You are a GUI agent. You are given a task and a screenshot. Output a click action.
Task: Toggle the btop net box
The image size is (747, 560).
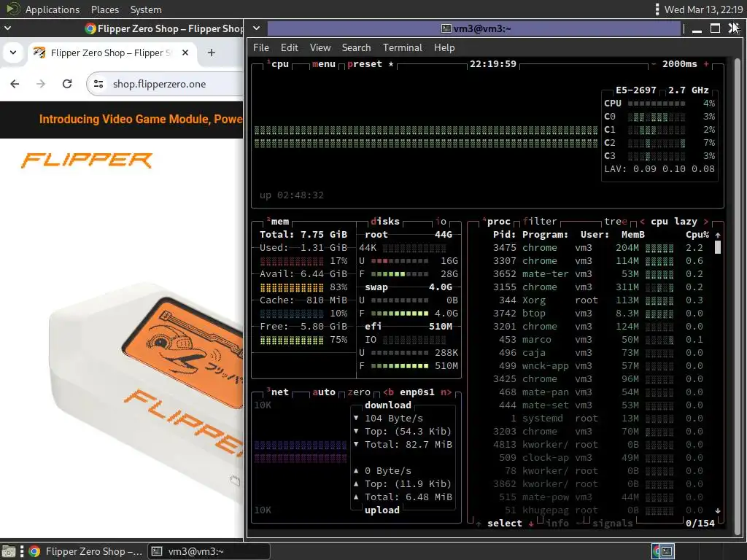[278, 392]
